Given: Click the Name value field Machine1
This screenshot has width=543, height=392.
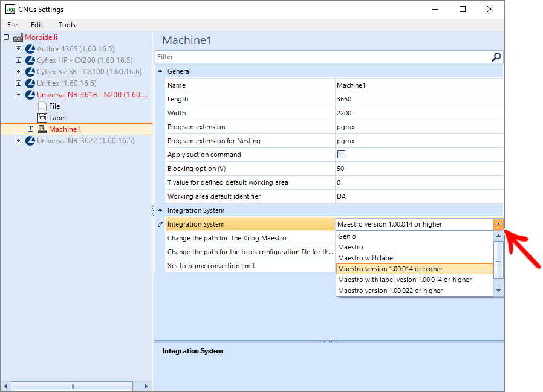Looking at the screenshot, I should [x=420, y=85].
